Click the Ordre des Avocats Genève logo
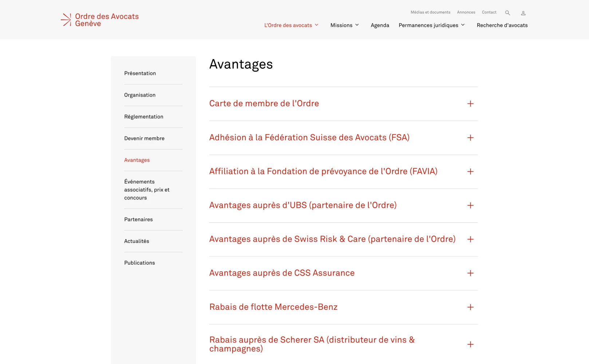Viewport: 589px width, 364px height. pos(100,20)
